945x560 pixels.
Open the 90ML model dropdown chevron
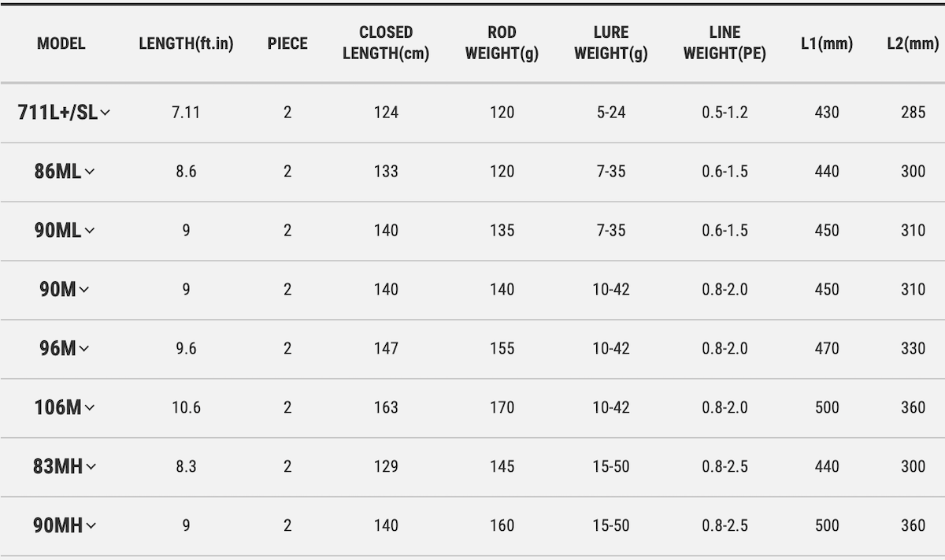click(x=89, y=231)
